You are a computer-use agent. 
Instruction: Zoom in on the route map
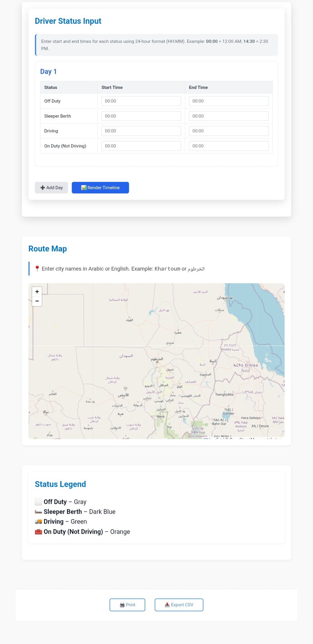[37, 291]
